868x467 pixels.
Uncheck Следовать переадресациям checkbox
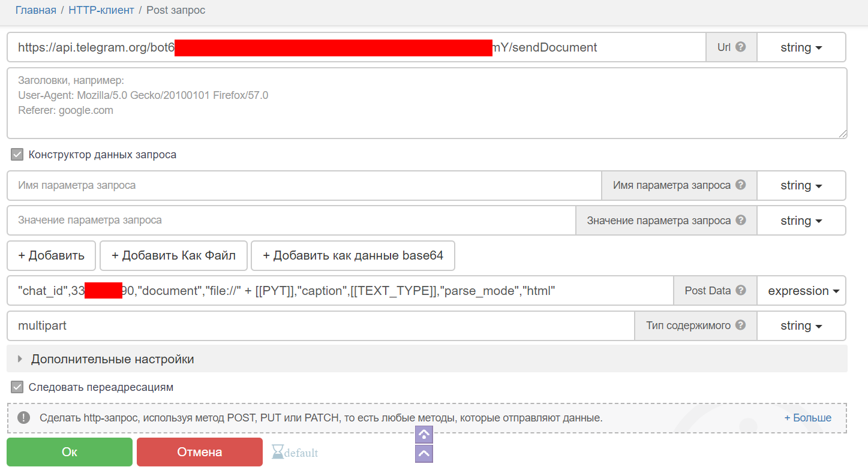17,387
